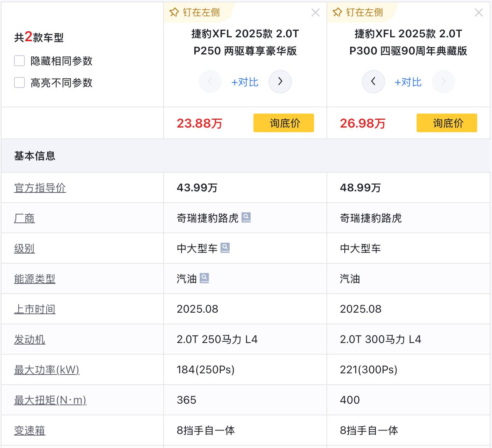This screenshot has width=492, height=448.
Task: Click previous arrow in P300 column
Action: point(373,82)
